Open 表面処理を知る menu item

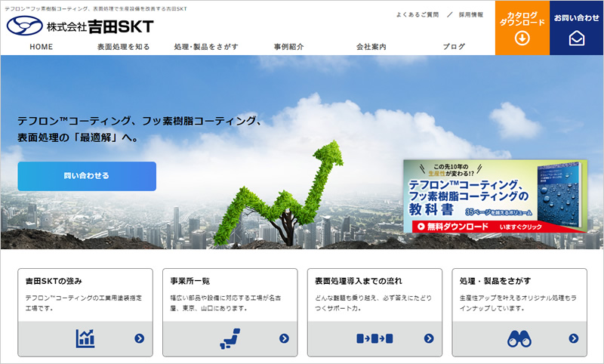(x=123, y=47)
